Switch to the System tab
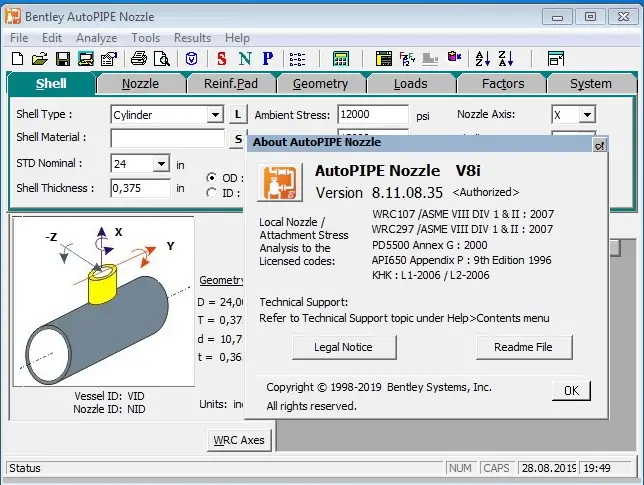The image size is (644, 485). point(591,83)
